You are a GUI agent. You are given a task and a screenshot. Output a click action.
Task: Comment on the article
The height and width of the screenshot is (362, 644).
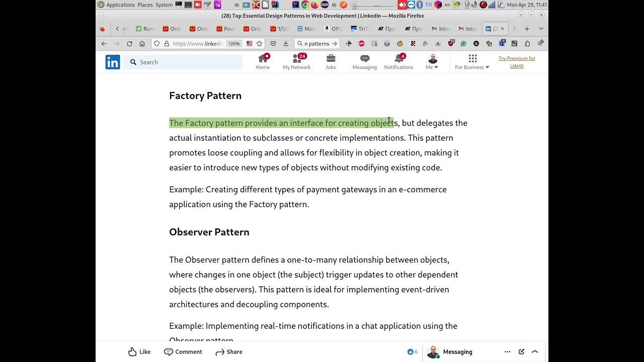tap(183, 352)
